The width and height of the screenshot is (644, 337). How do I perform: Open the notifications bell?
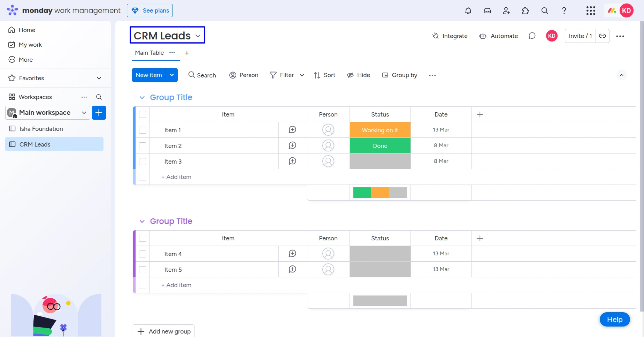coord(468,11)
